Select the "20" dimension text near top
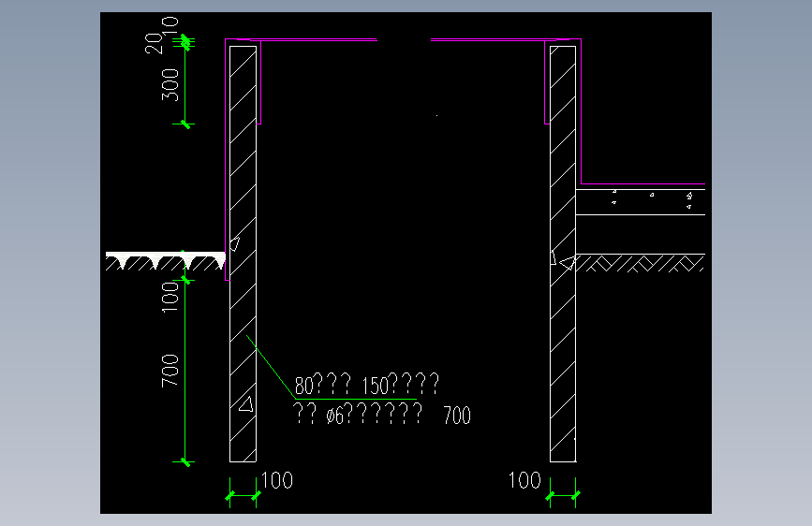The image size is (812, 526). tap(154, 43)
